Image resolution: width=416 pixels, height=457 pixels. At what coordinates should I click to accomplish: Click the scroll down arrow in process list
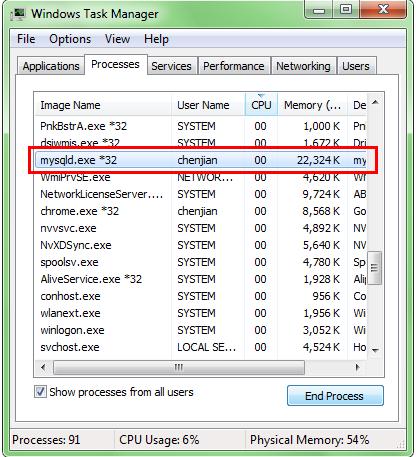(x=375, y=350)
